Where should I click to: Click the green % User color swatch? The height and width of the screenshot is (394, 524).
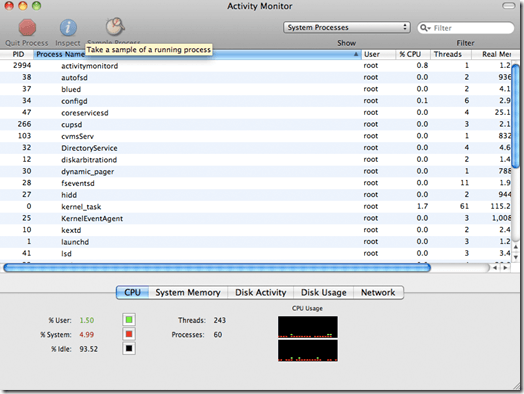[129, 320]
